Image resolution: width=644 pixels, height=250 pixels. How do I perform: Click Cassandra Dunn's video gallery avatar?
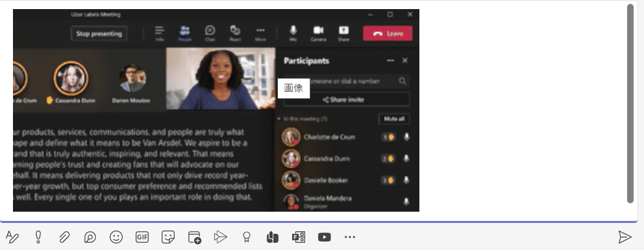click(x=71, y=78)
